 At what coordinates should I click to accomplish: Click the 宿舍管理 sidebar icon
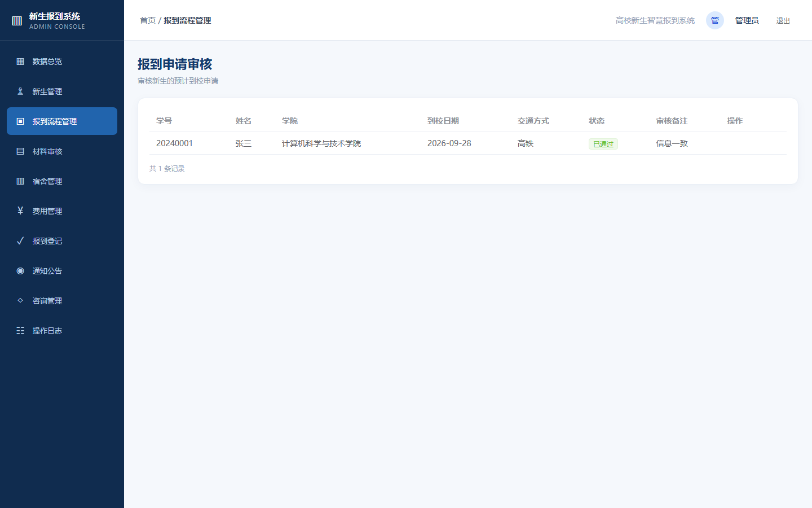tap(20, 181)
